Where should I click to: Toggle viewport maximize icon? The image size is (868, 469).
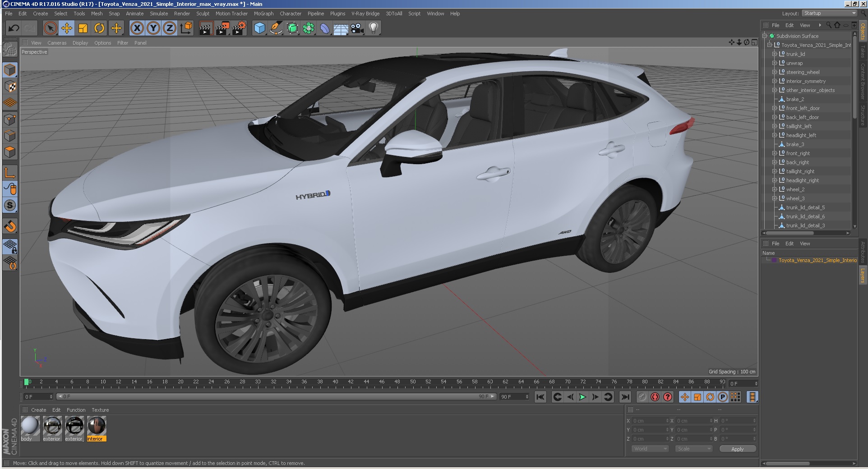[x=754, y=42]
